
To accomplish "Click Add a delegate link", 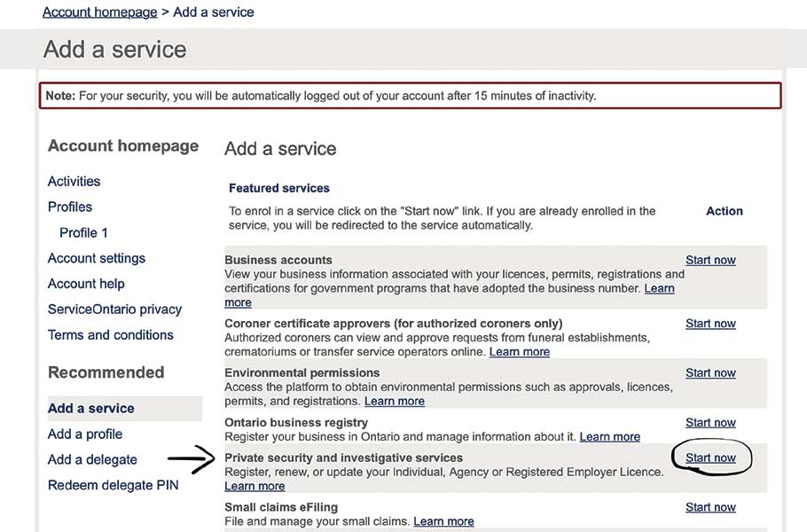I will coord(92,460).
